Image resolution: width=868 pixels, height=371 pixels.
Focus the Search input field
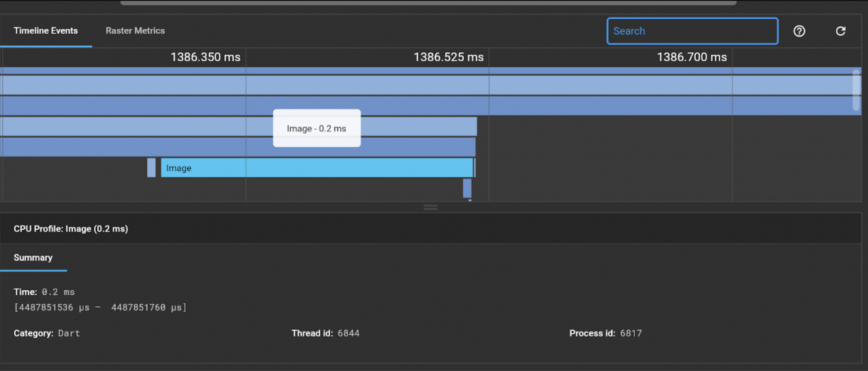pyautogui.click(x=692, y=31)
